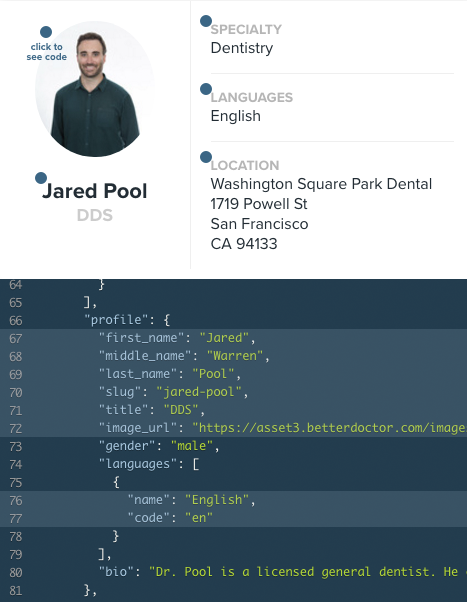
Task: Click the blue dot beside Jared Pool name
Action: [x=41, y=178]
